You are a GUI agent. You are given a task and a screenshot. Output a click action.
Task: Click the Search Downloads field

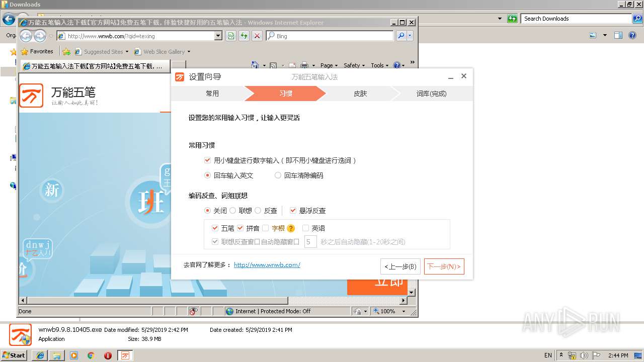[577, 19]
